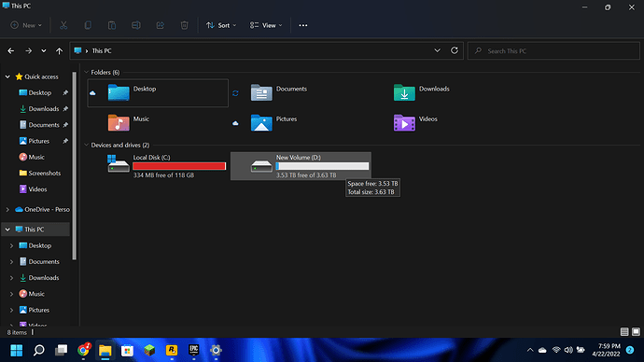Expand Desktop under This PC in sidebar
The image size is (644, 362).
click(11, 245)
